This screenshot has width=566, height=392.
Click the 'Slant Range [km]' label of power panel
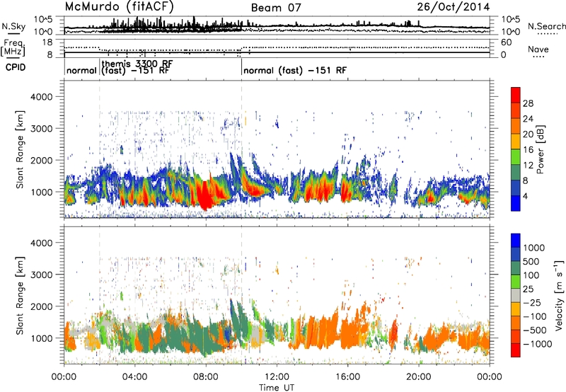pyautogui.click(x=20, y=149)
